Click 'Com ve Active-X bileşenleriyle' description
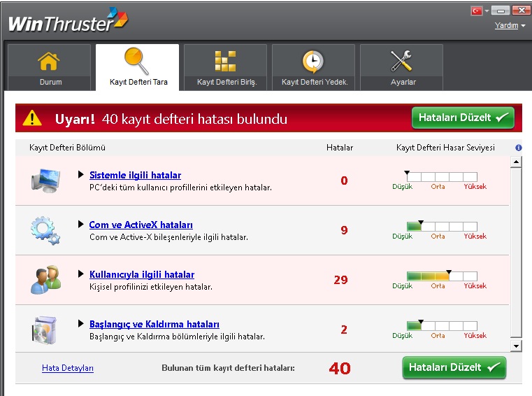The width and height of the screenshot is (532, 396). 168,237
